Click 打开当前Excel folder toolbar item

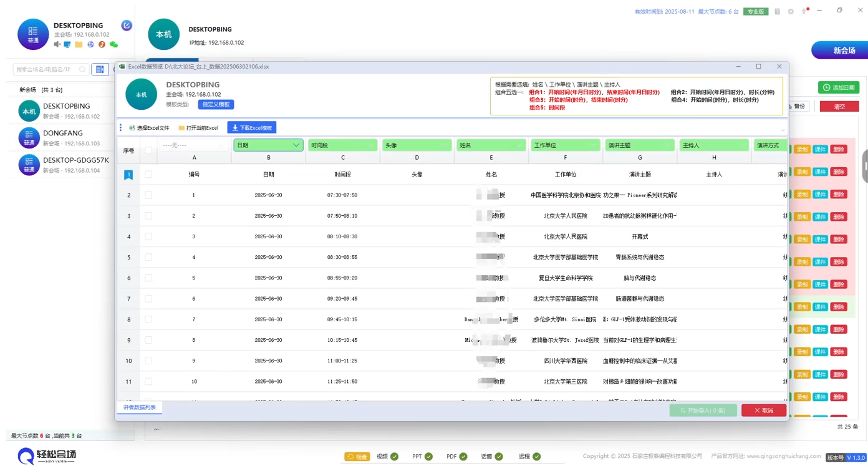pyautogui.click(x=198, y=128)
